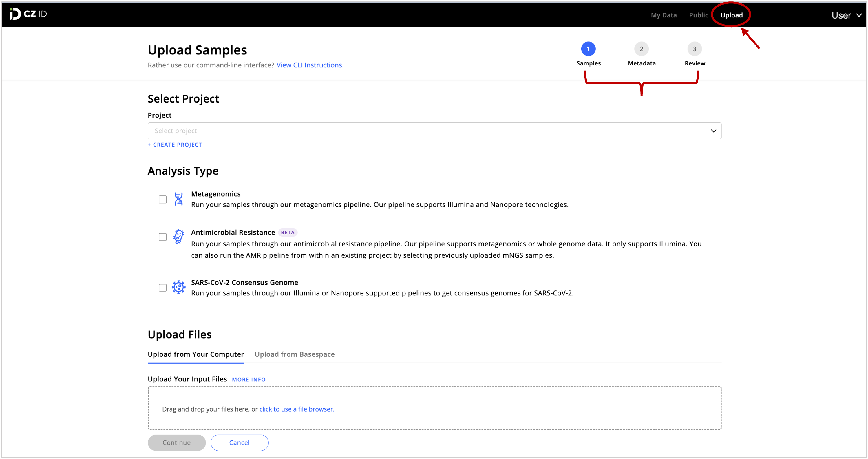
Task: Click the BETA badge next to Antimicrobial Resistance
Action: point(287,232)
